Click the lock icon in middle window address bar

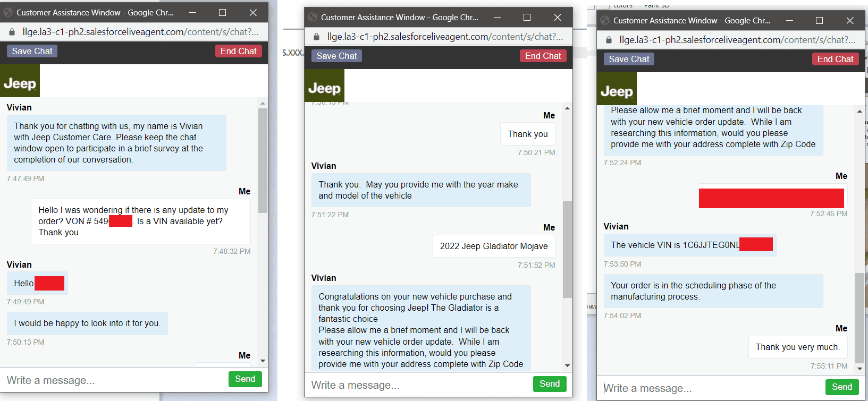coord(316,37)
